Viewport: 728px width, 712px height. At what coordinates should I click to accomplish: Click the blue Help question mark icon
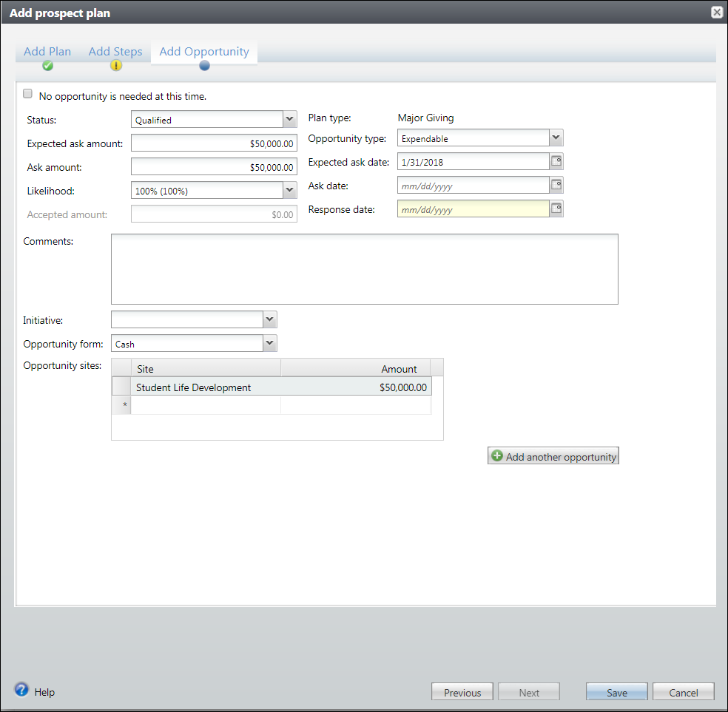click(x=21, y=690)
